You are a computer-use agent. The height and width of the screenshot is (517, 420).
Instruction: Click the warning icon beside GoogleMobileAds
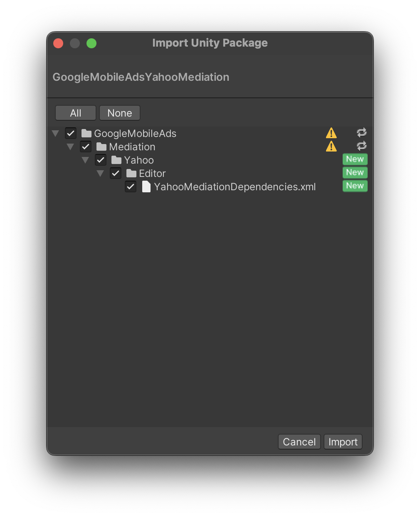tap(331, 132)
